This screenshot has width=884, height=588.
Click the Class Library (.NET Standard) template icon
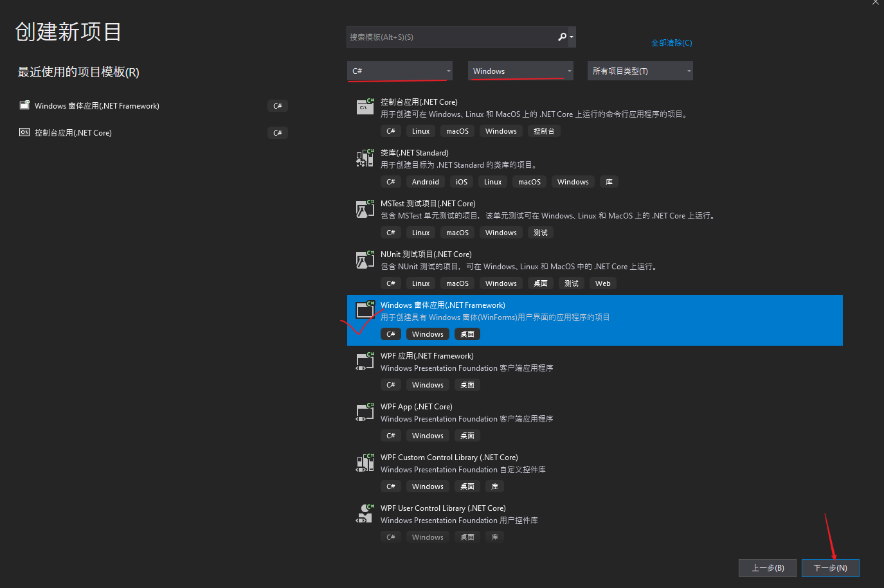tap(365, 157)
